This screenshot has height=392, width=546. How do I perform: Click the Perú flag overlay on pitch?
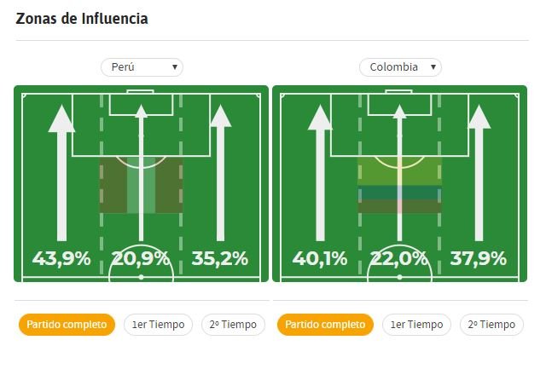coord(141,185)
